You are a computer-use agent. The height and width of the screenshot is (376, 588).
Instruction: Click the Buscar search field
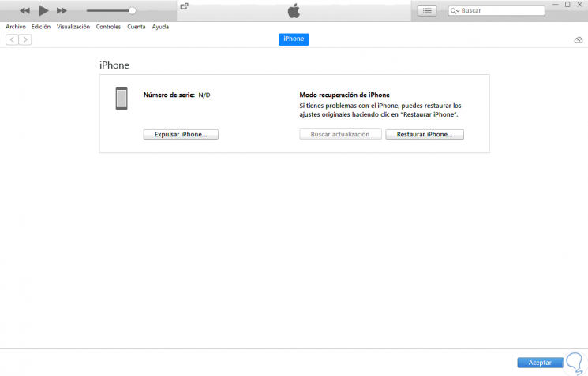[496, 11]
